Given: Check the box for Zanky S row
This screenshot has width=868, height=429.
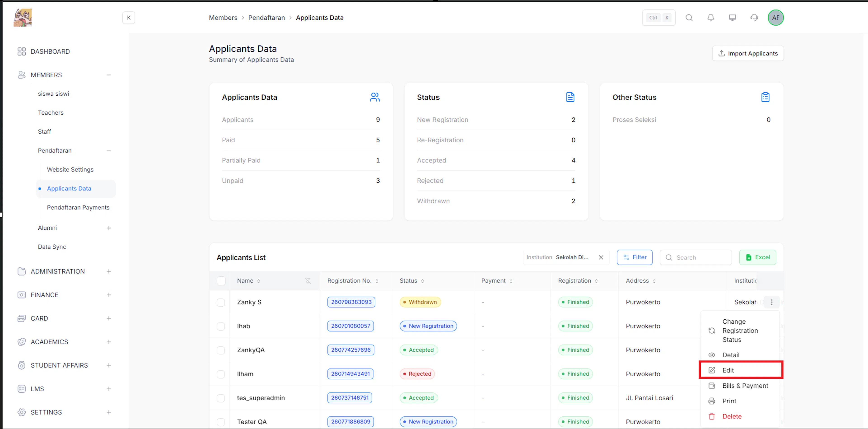Looking at the screenshot, I should tap(221, 302).
